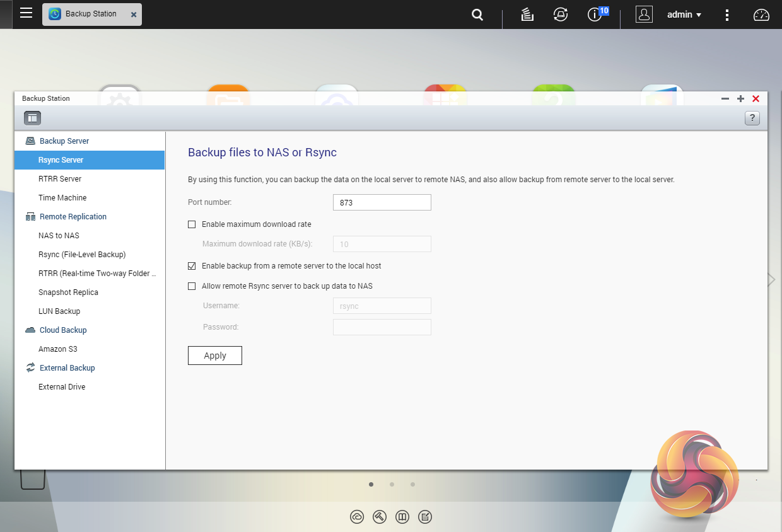Collapse the External Backup section
Image resolution: width=782 pixels, height=532 pixels.
point(67,368)
